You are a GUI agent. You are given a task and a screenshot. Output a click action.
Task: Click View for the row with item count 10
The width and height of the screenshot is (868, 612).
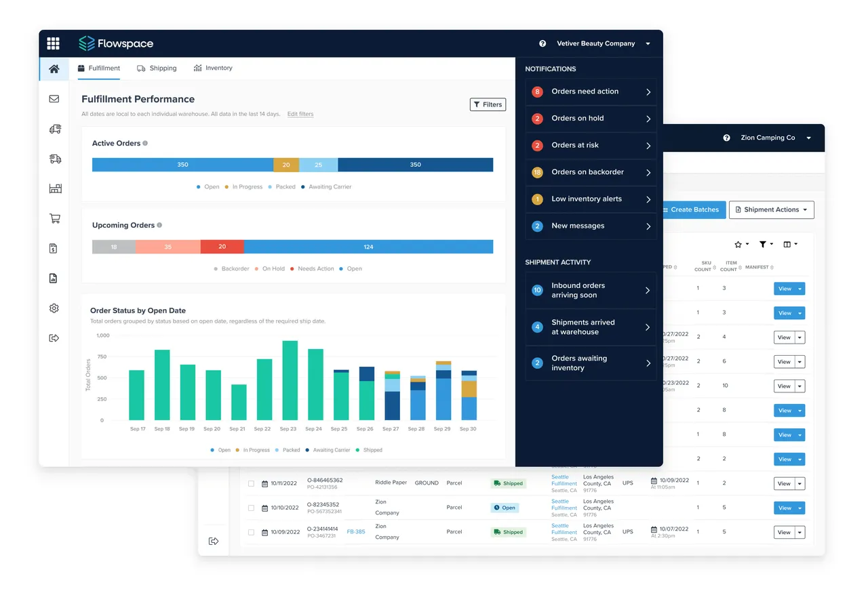pos(784,386)
